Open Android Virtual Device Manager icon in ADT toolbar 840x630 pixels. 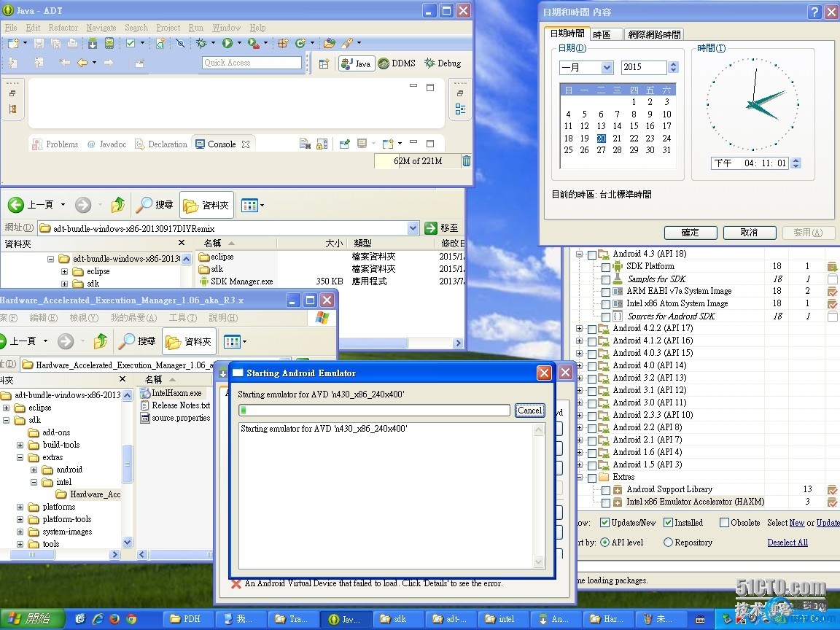(109, 44)
